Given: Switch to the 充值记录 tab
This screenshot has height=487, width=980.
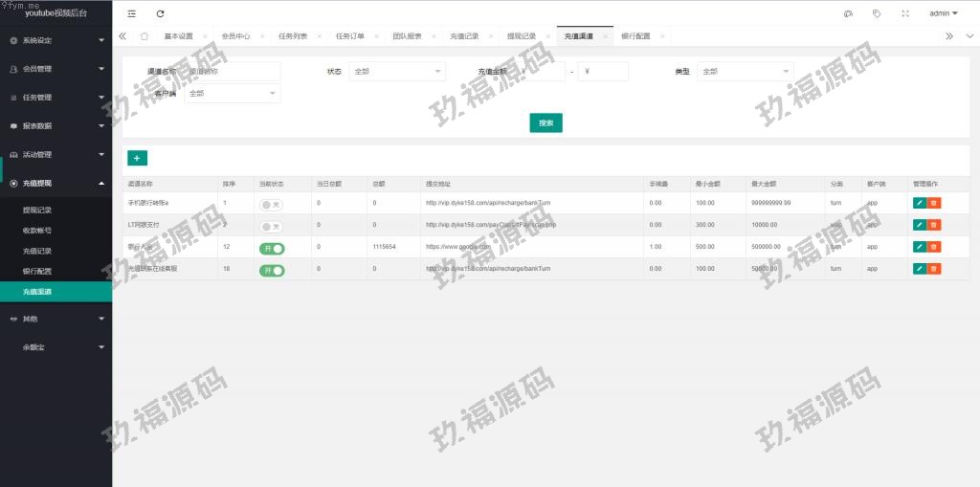Looking at the screenshot, I should 465,36.
